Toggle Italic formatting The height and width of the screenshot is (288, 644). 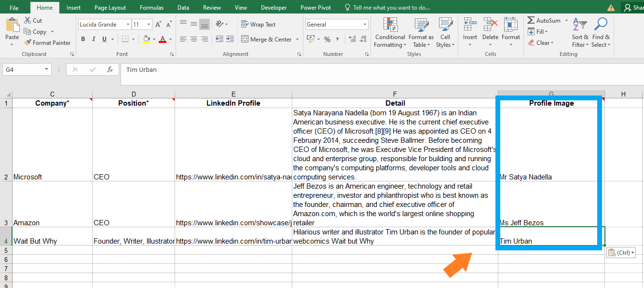[94, 39]
